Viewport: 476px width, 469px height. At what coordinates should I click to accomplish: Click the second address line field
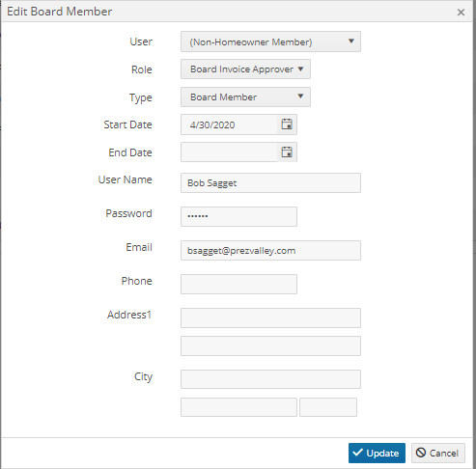pyautogui.click(x=270, y=345)
